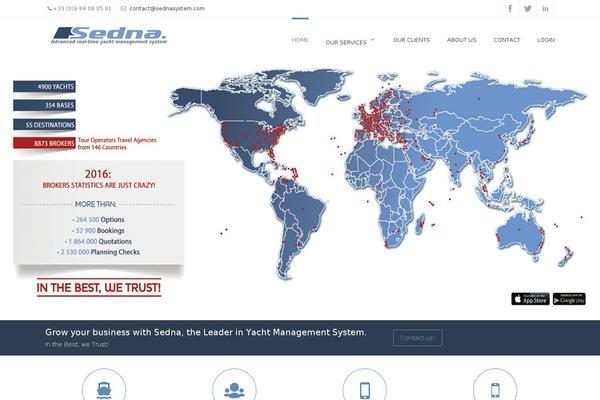The width and height of the screenshot is (600, 400).
Task: Go to the HOME menu item
Action: point(300,40)
